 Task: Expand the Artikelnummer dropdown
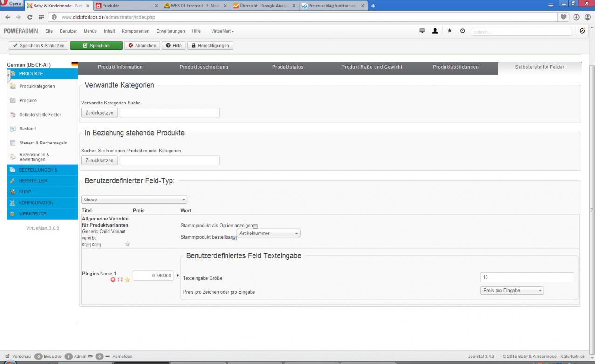[x=269, y=233]
